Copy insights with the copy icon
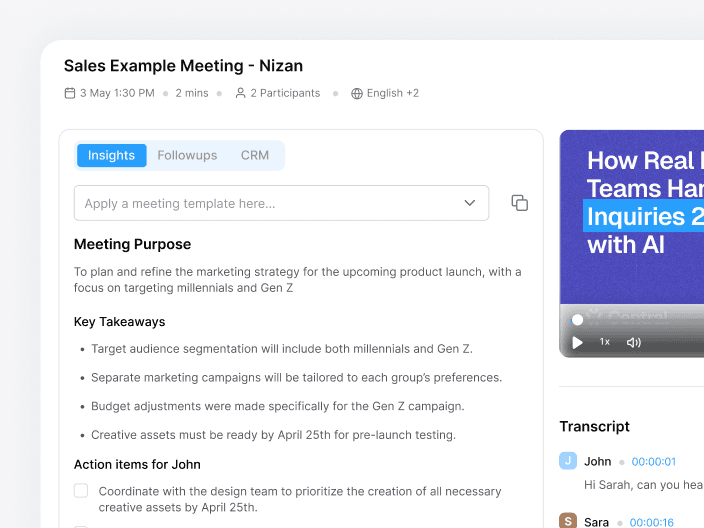704x528 pixels. [519, 203]
